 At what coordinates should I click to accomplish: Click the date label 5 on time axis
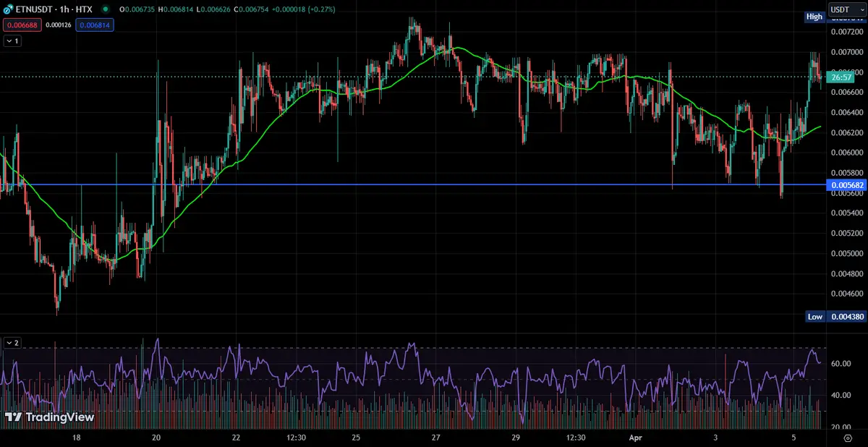tap(794, 438)
